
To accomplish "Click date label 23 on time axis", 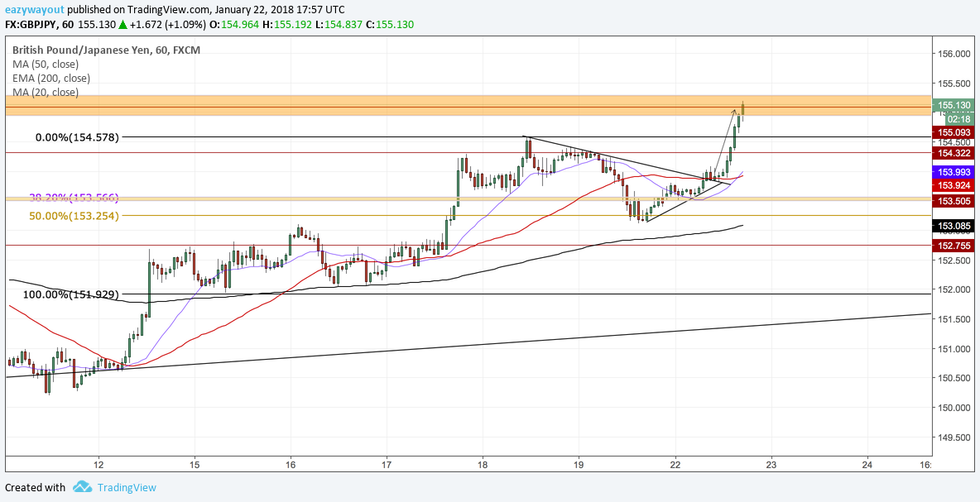I will (x=771, y=465).
